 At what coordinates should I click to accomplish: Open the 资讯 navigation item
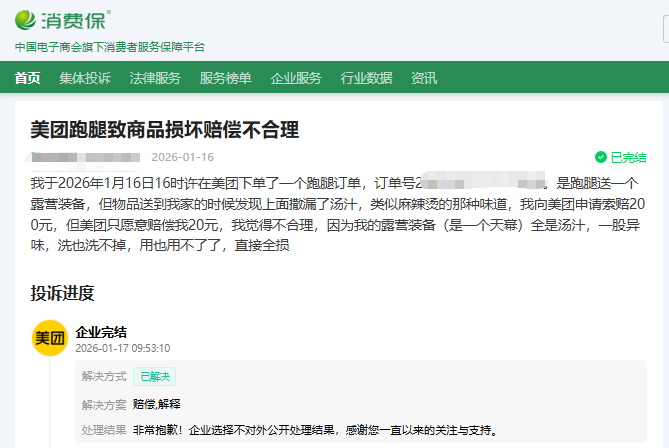424,78
